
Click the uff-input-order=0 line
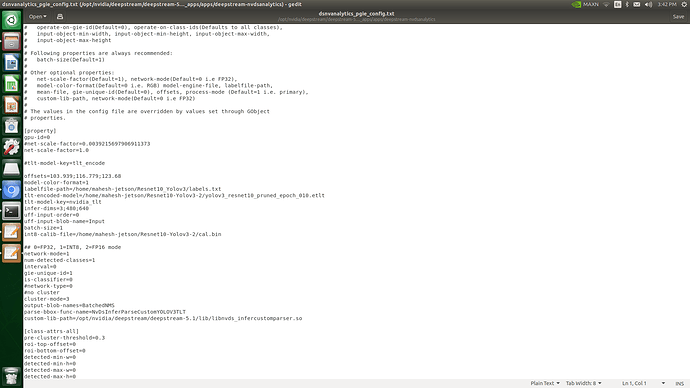51,215
